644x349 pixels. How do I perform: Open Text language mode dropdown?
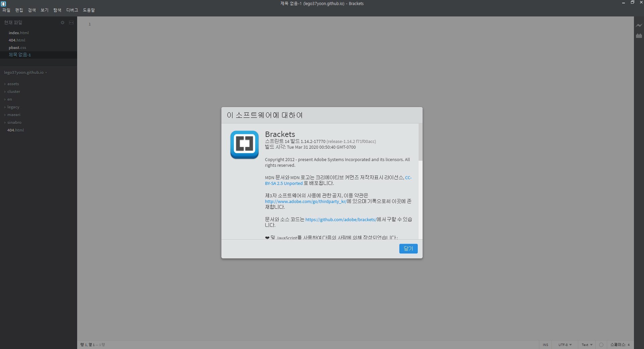pos(587,345)
